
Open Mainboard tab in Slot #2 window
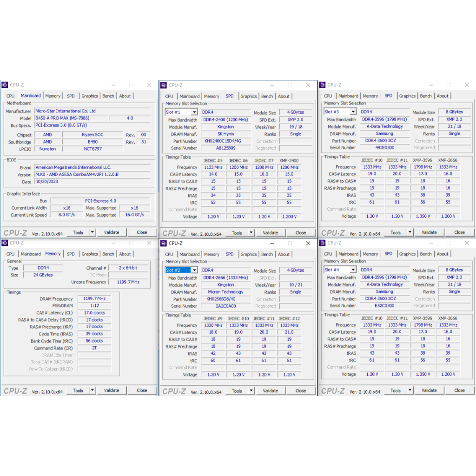tap(190, 254)
